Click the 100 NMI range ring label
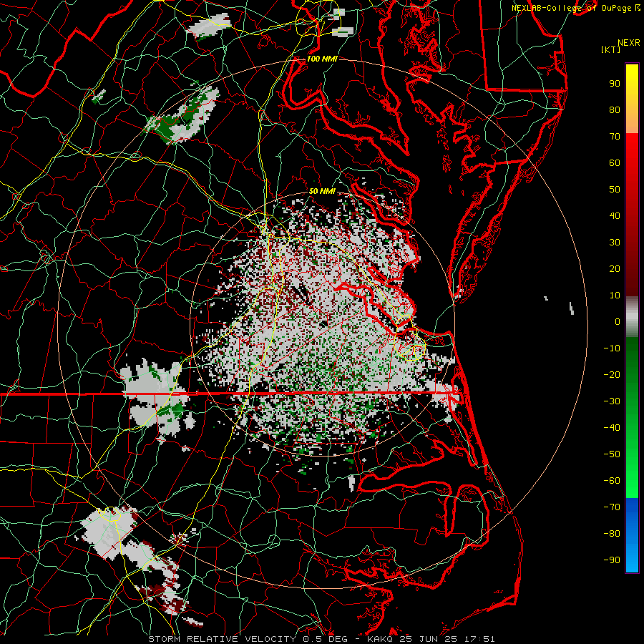 point(322,59)
